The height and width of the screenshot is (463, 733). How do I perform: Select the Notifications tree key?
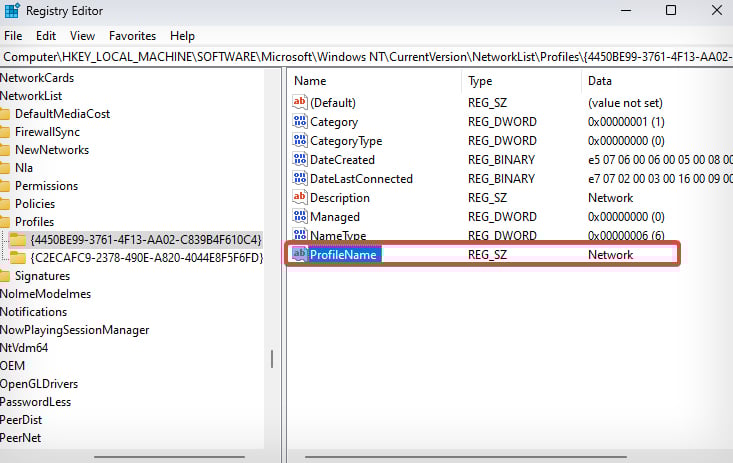click(33, 312)
